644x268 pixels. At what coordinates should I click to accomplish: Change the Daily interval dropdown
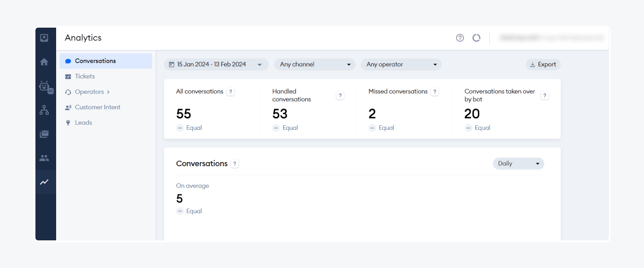(x=518, y=163)
